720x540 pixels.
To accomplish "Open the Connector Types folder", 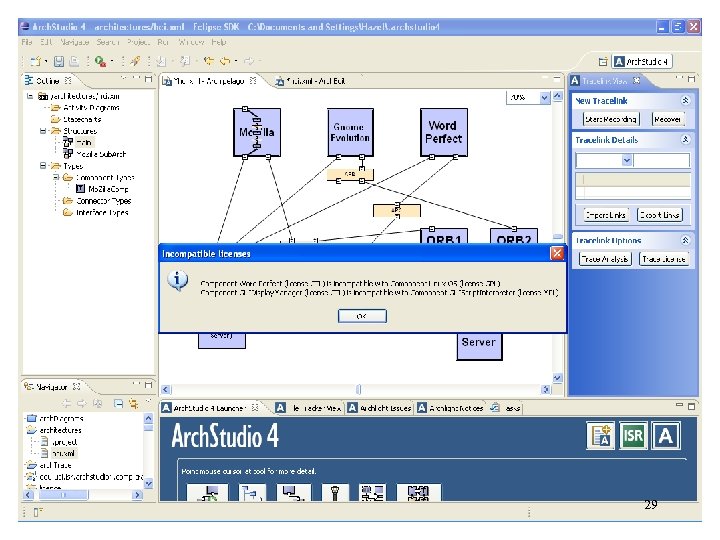I will 103,201.
